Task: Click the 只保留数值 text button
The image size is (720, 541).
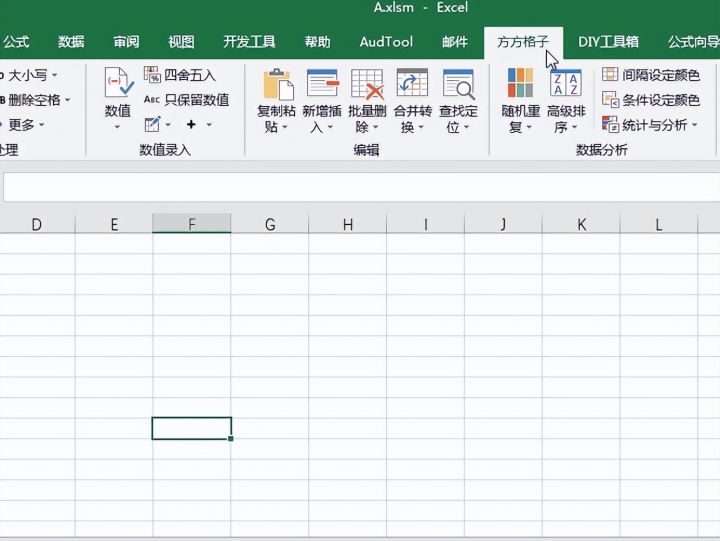Action: (197, 100)
